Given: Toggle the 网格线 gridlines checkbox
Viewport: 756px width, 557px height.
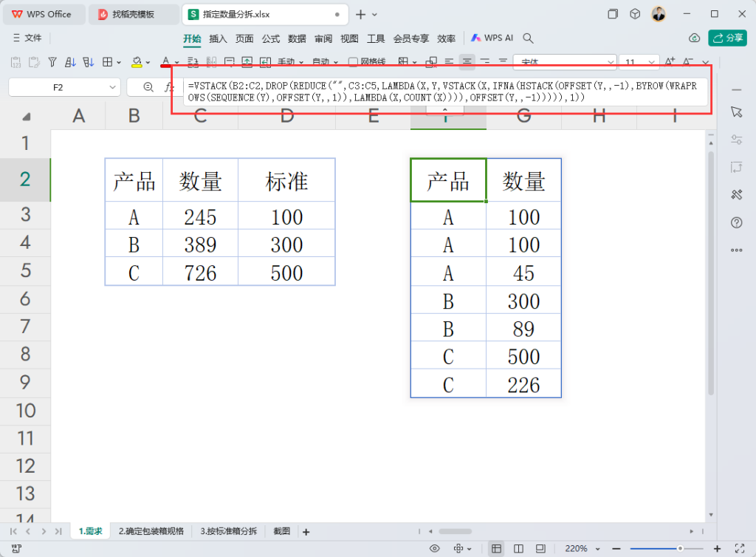Looking at the screenshot, I should (353, 62).
